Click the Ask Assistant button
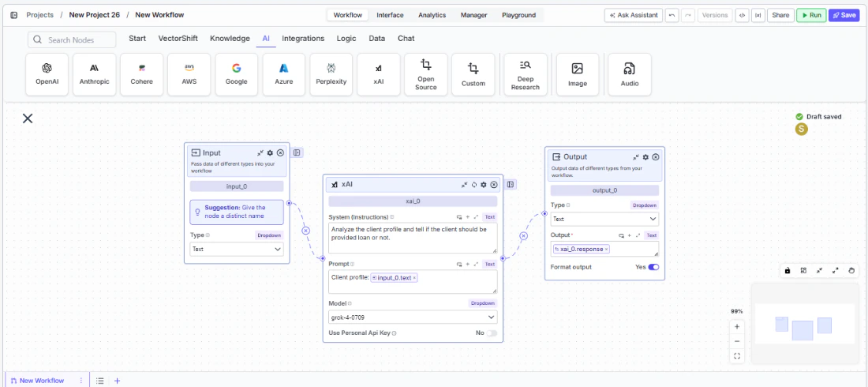Screen dimensions: 868x387 (x=634, y=15)
